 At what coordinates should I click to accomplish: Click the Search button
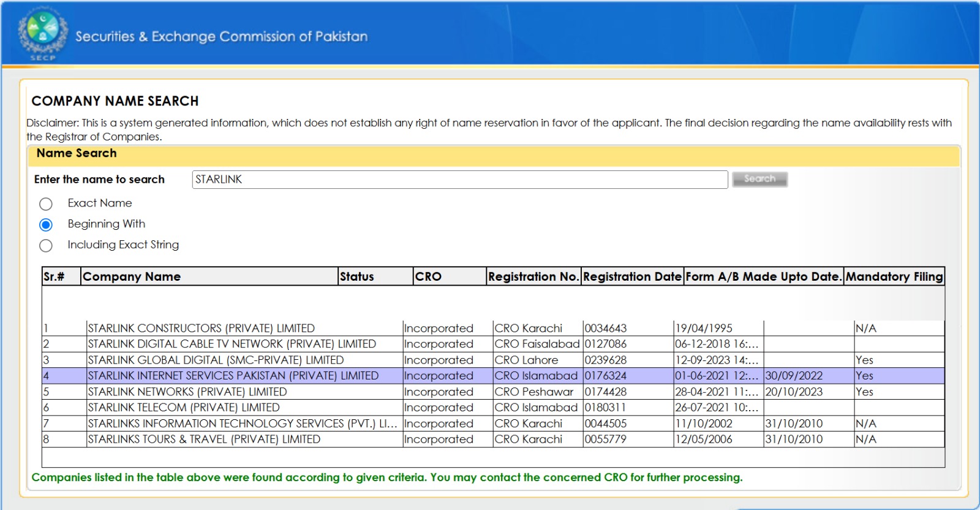pos(759,179)
